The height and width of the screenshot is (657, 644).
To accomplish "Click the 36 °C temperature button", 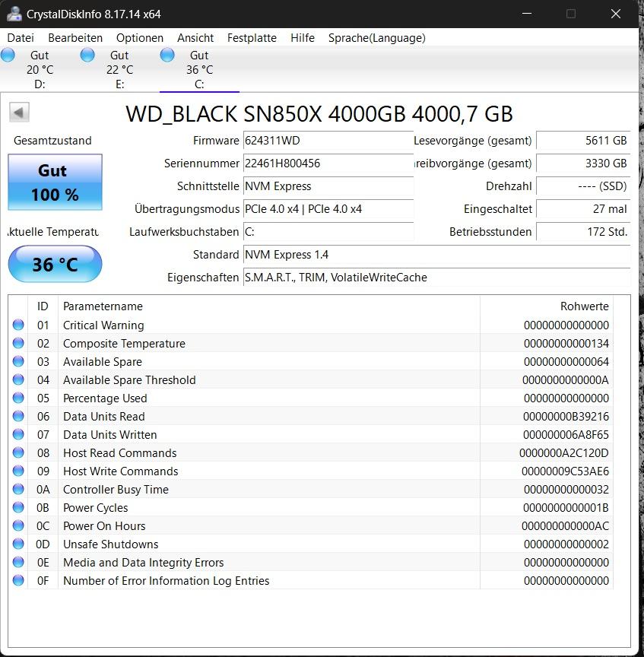I will tap(55, 264).
